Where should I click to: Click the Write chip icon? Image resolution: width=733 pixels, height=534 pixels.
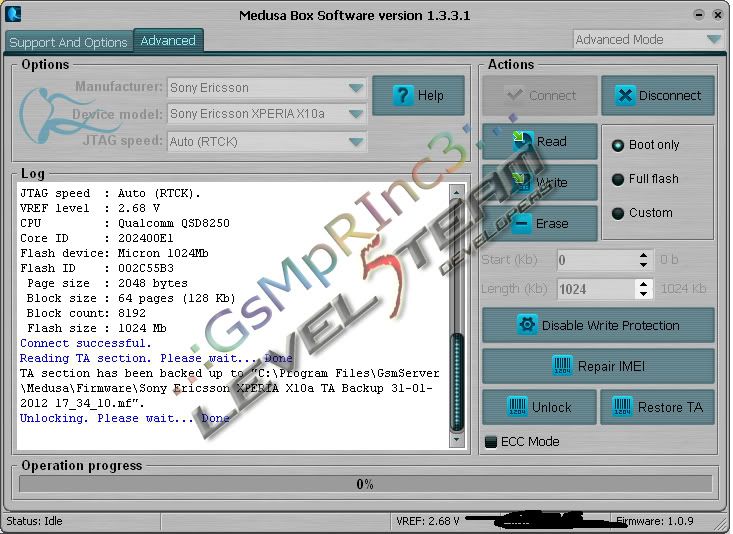coord(521,181)
